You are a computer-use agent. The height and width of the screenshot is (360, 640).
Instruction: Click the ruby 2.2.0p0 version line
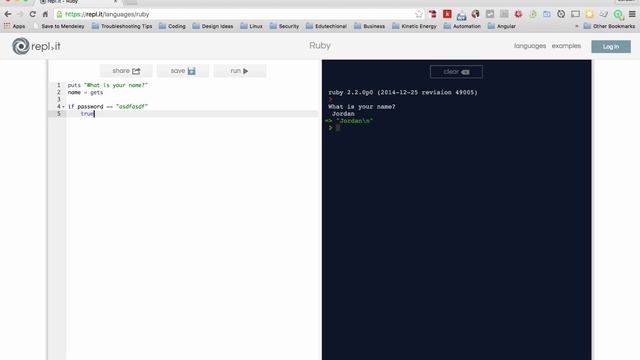(x=403, y=93)
